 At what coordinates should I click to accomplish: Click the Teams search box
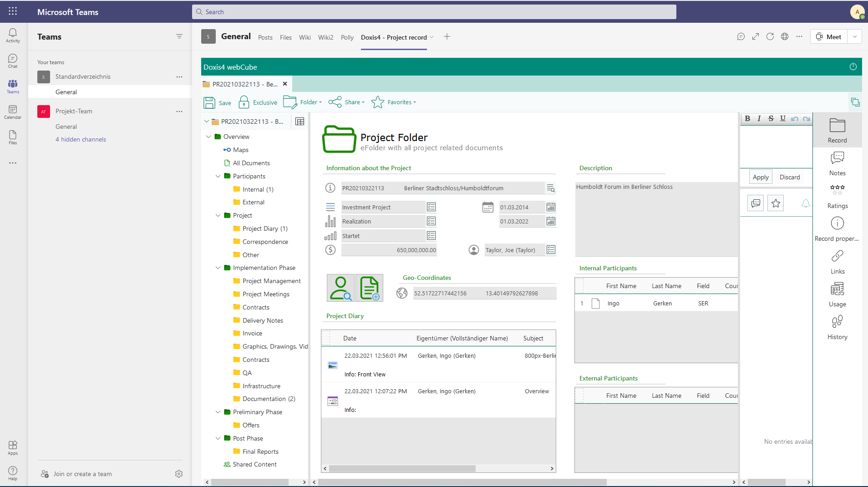coord(434,12)
